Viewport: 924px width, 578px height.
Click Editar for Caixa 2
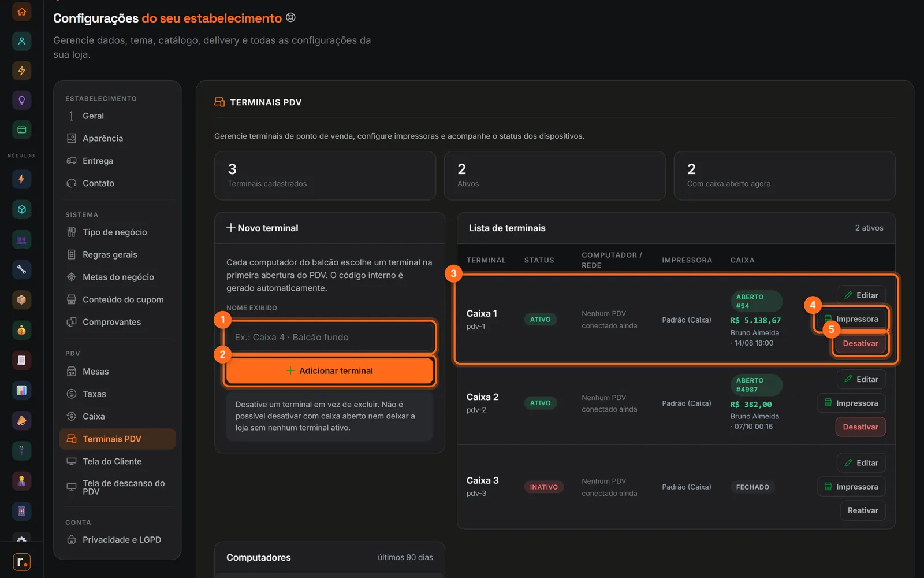861,379
